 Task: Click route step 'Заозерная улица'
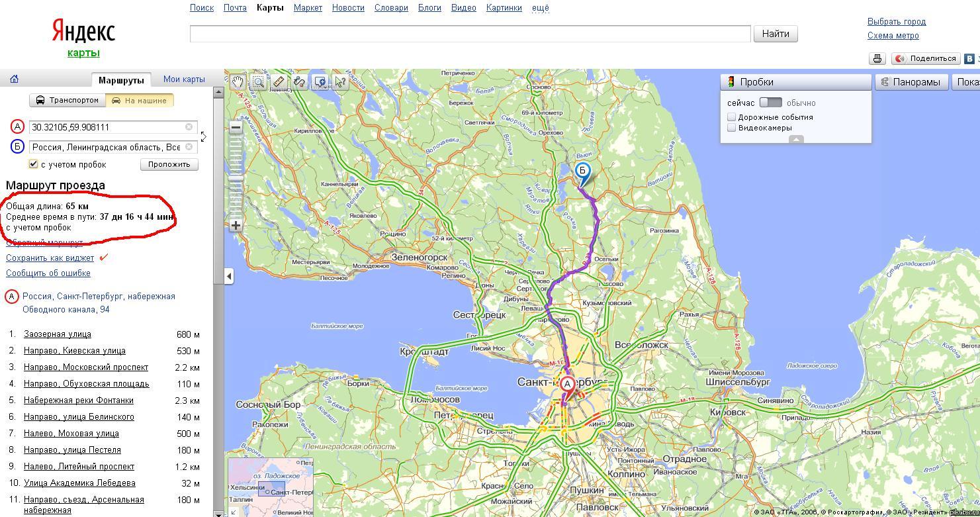tap(58, 334)
